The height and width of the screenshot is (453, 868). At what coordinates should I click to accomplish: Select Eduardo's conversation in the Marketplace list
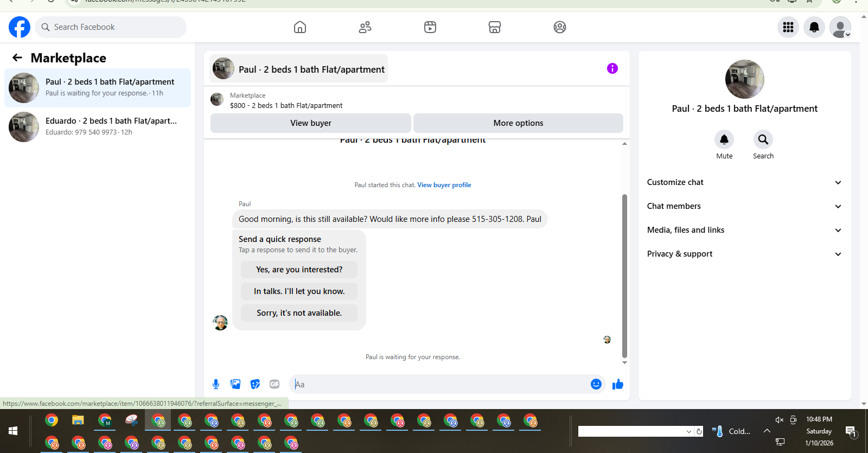coord(98,127)
